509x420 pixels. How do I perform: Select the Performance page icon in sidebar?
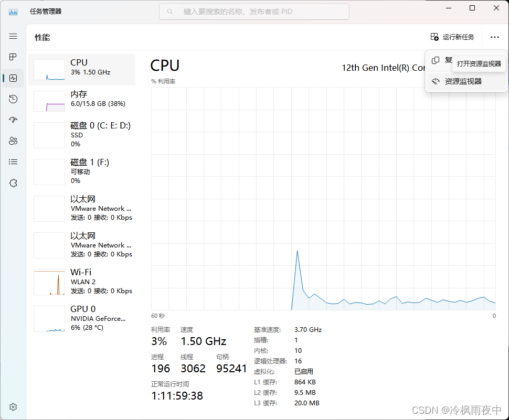coord(13,78)
